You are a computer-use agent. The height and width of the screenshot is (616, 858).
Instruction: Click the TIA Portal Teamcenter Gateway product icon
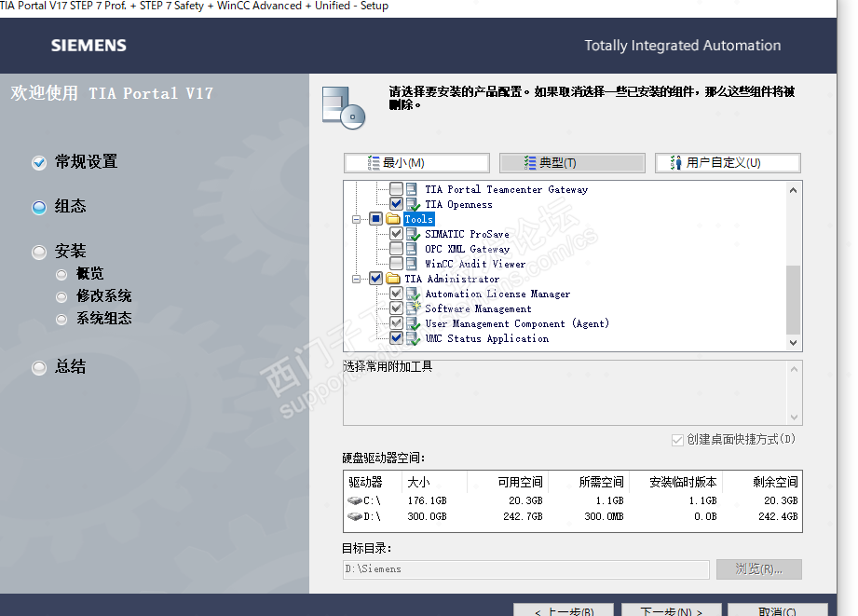[x=412, y=189]
